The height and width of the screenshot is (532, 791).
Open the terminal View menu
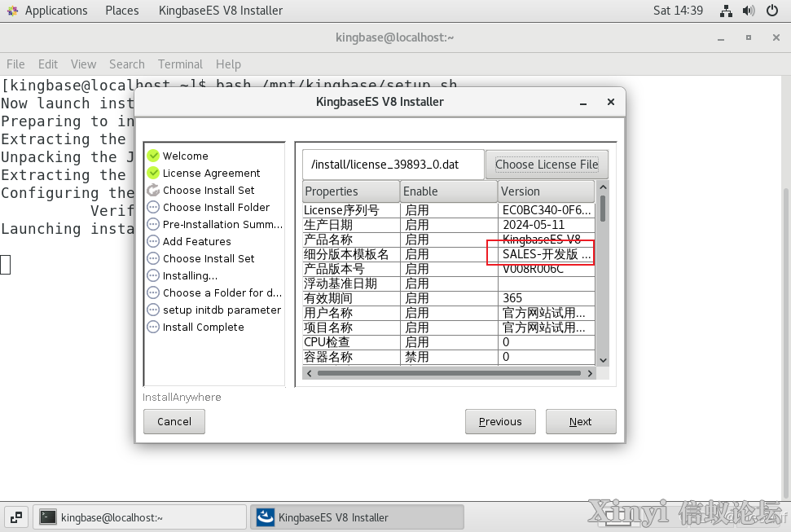tap(83, 64)
